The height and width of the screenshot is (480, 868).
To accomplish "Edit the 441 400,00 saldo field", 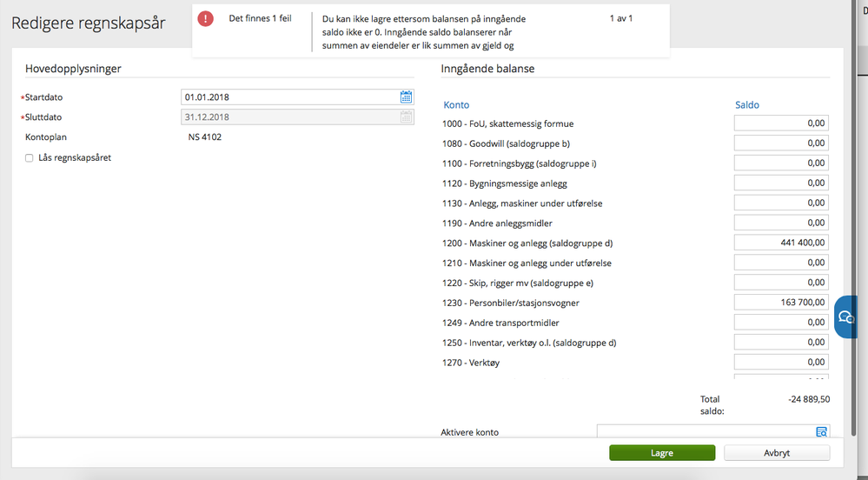I will click(781, 243).
